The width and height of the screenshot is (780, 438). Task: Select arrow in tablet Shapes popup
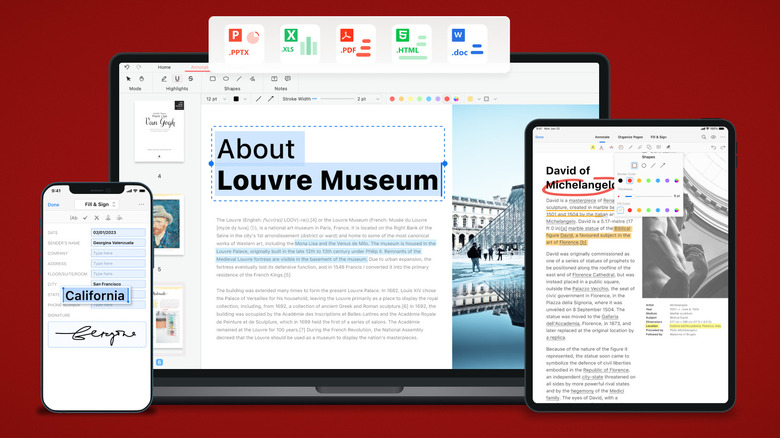point(663,165)
